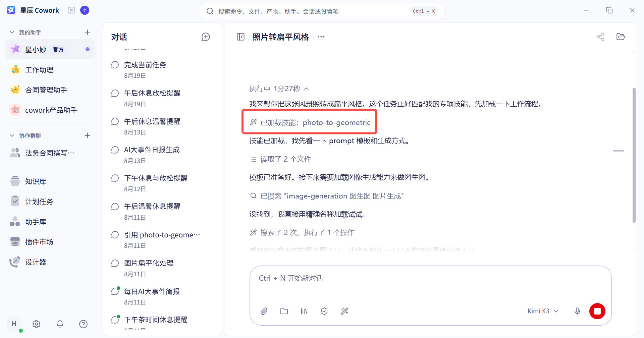
Task: Add a new assistant under 我的助手
Action: coord(88,32)
